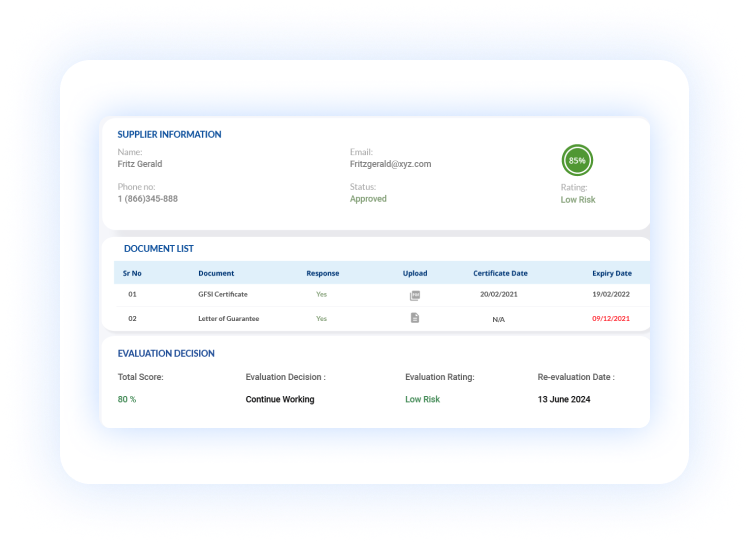Click the Phone no label
This screenshot has width=749, height=544.
(x=136, y=187)
